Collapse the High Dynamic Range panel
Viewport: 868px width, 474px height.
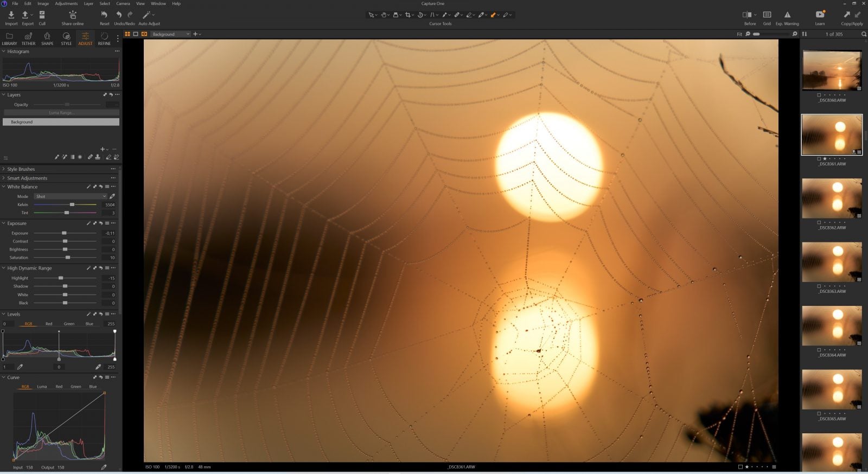pyautogui.click(x=4, y=268)
